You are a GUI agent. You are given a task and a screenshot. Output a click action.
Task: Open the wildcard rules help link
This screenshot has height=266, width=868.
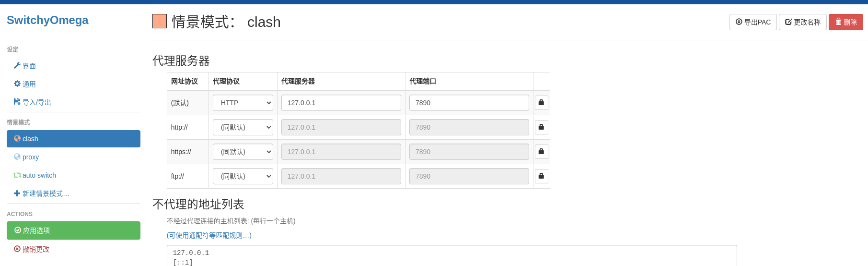point(209,235)
